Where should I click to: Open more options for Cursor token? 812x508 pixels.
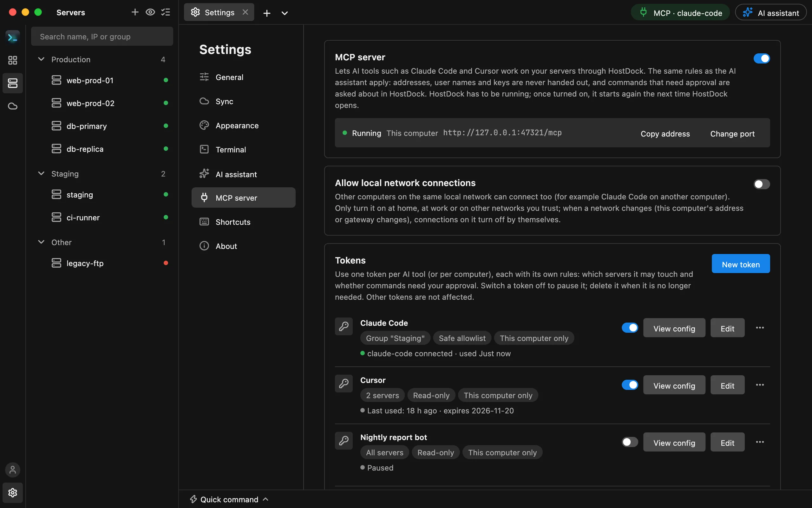pyautogui.click(x=760, y=385)
